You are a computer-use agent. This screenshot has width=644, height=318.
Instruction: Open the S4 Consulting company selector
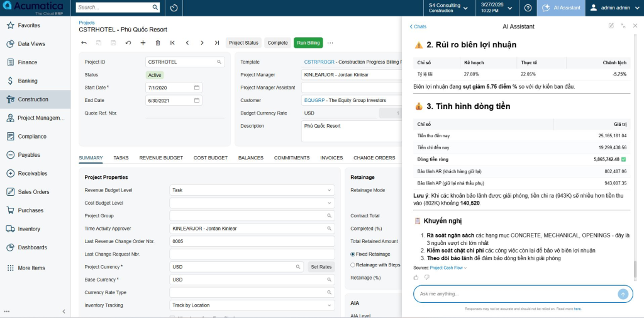(x=448, y=8)
